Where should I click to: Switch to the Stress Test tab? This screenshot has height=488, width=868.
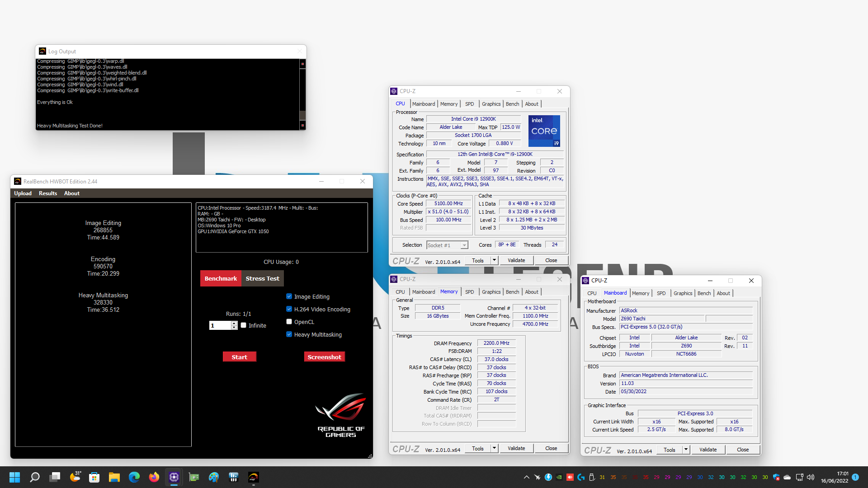[x=262, y=278]
